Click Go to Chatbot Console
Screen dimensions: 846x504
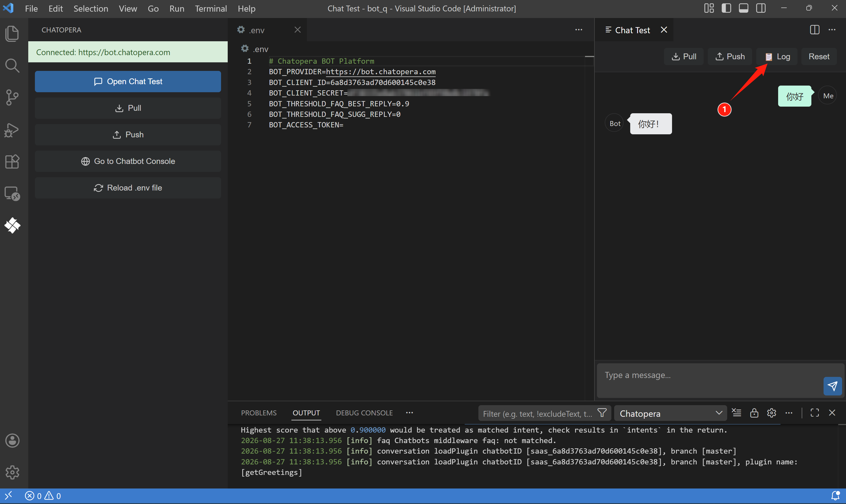[128, 161]
